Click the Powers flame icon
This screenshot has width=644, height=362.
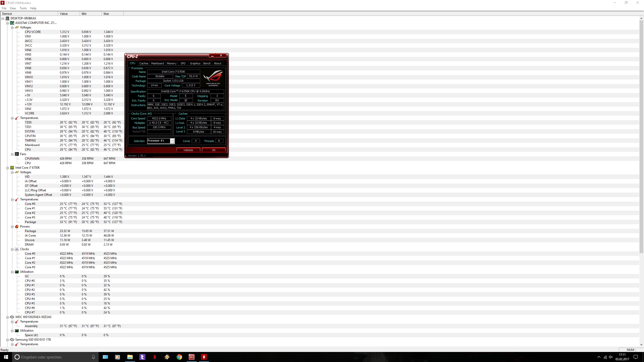pos(17,227)
